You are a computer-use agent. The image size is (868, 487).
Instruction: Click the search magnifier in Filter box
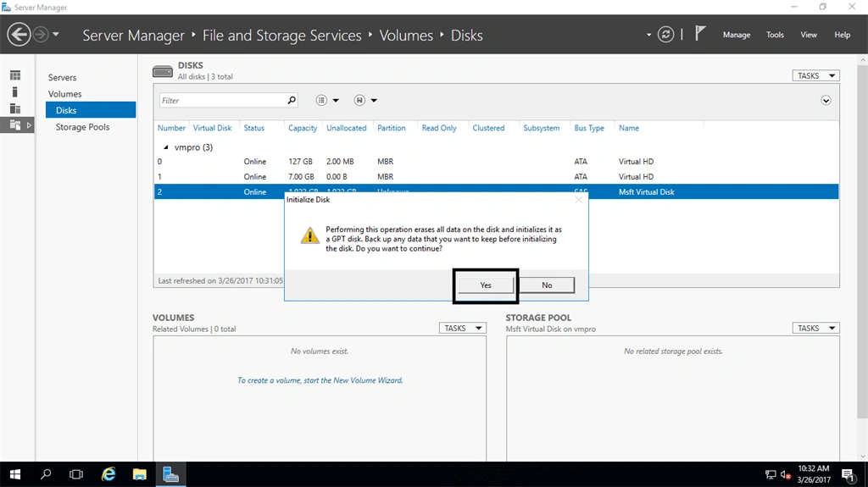coord(292,100)
